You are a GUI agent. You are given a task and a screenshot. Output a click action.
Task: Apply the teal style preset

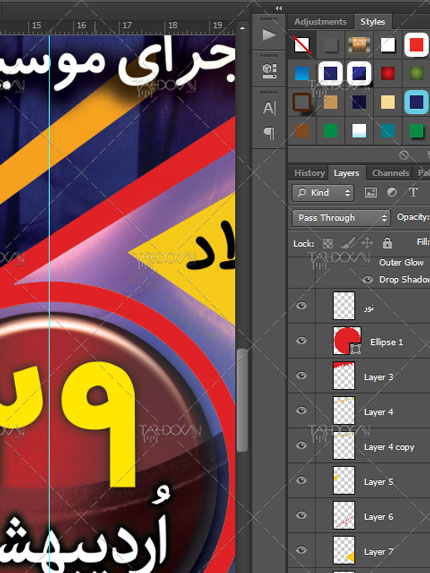[x=388, y=131]
